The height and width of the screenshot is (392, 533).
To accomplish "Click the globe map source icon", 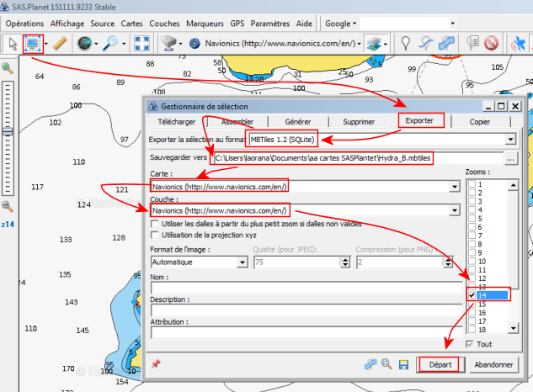I will [84, 44].
